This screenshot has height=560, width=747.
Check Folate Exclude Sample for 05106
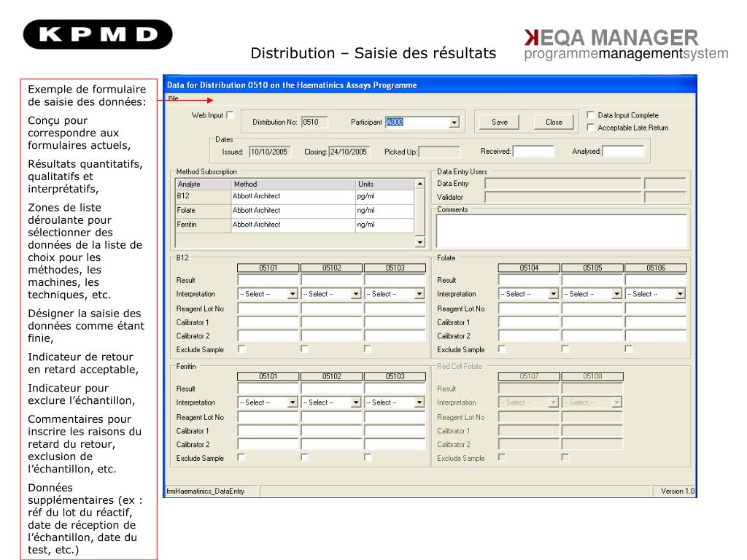pyautogui.click(x=629, y=349)
